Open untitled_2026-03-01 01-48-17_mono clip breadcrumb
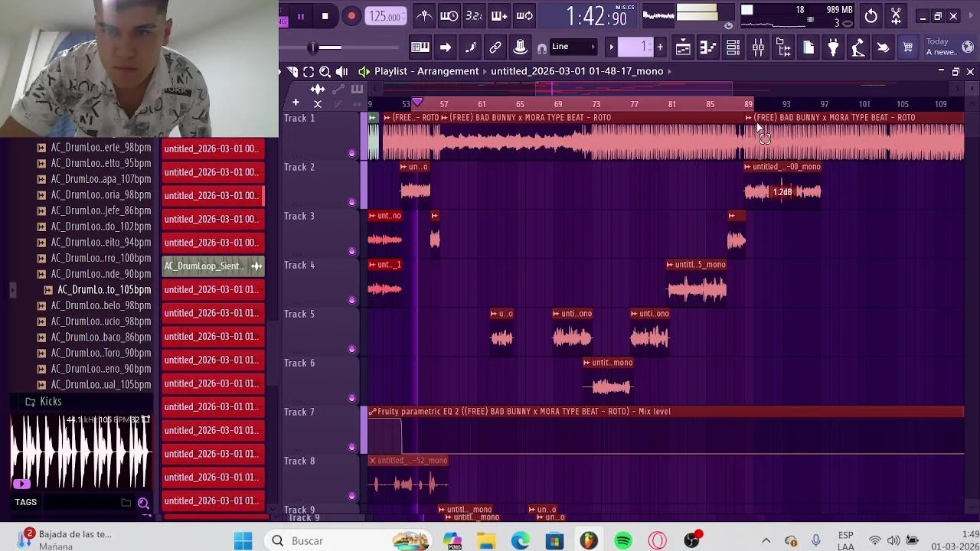This screenshot has height=551, width=980. (577, 71)
